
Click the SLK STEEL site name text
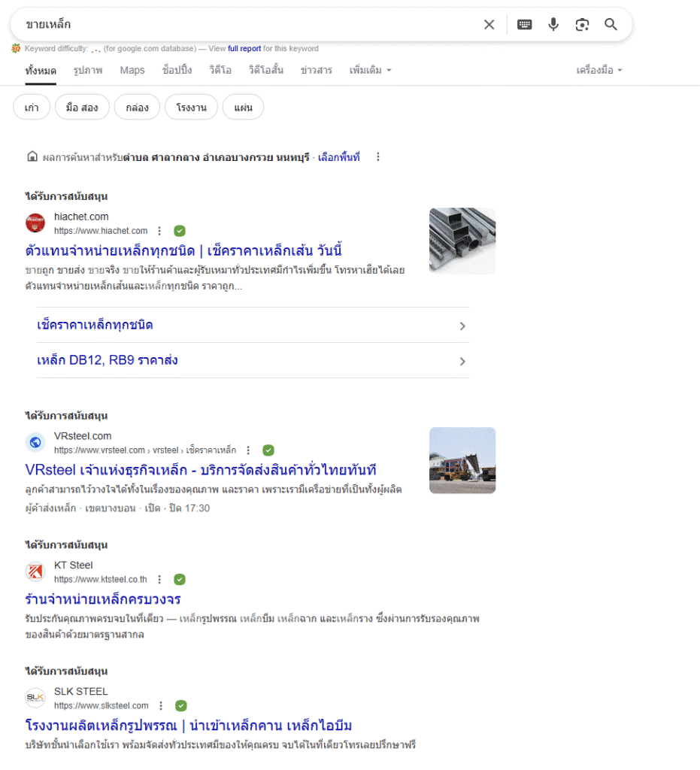[x=81, y=692]
